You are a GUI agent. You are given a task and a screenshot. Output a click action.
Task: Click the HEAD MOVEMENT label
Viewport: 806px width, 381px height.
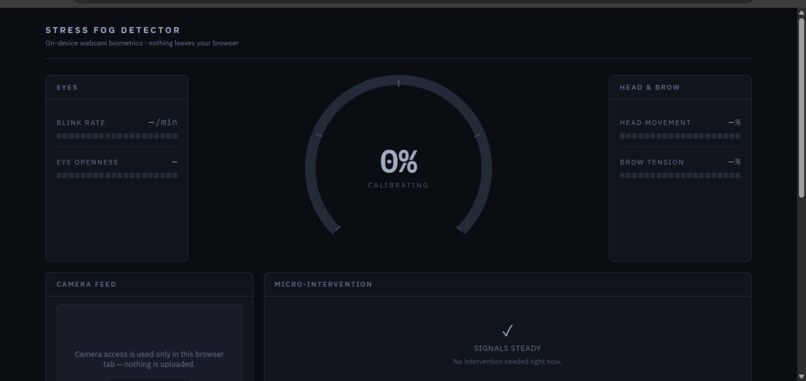[x=655, y=123]
